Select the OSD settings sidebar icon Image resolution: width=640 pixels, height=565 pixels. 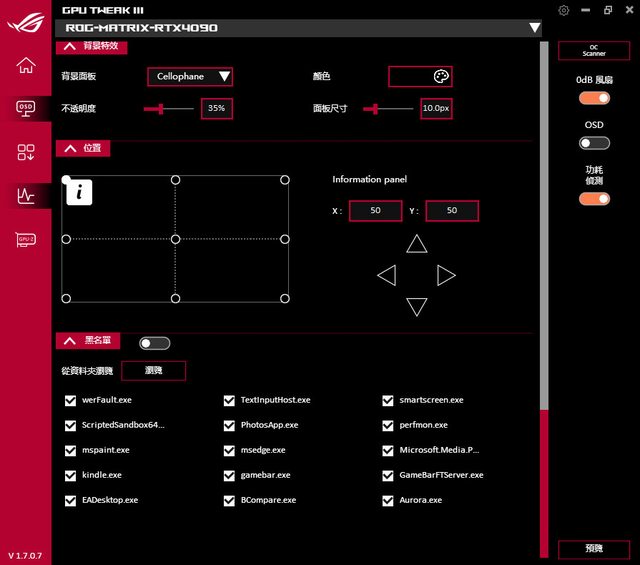(26, 108)
